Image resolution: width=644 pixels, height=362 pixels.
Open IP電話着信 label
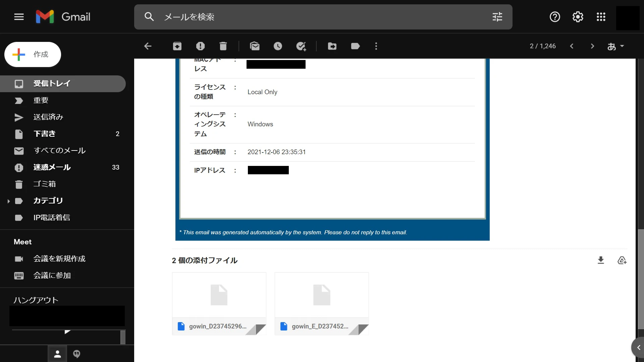point(63,218)
